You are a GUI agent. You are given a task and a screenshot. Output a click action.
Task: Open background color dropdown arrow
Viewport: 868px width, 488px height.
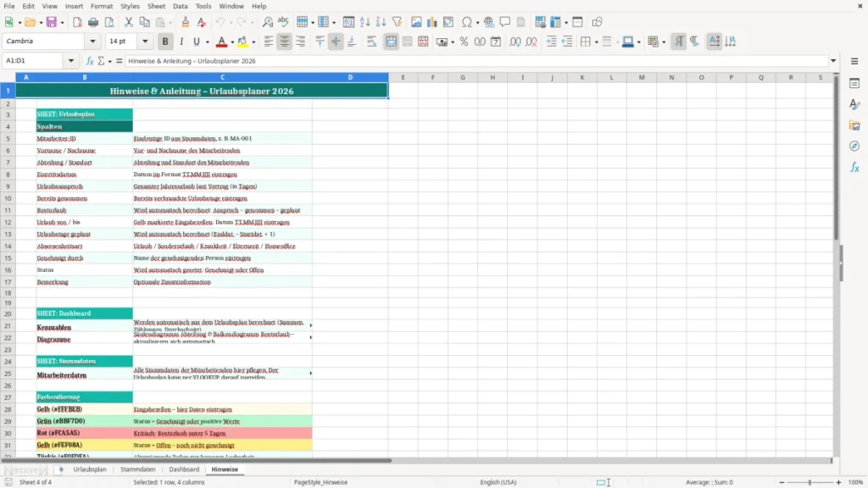tap(253, 42)
